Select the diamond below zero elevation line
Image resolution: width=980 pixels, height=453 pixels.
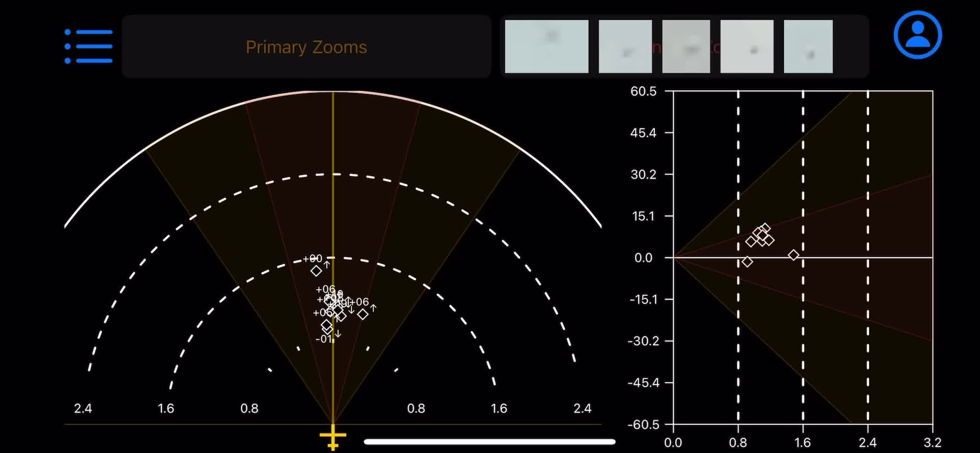tap(747, 262)
